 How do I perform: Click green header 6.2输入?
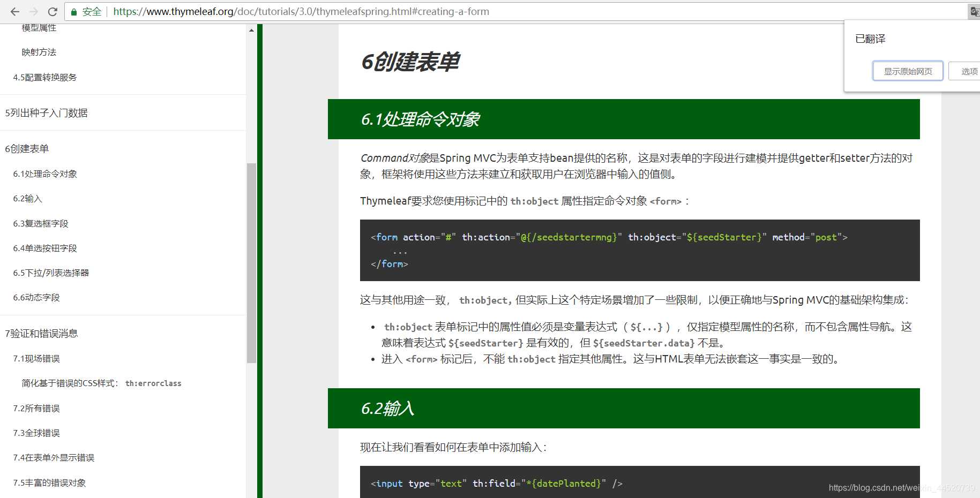click(624, 408)
